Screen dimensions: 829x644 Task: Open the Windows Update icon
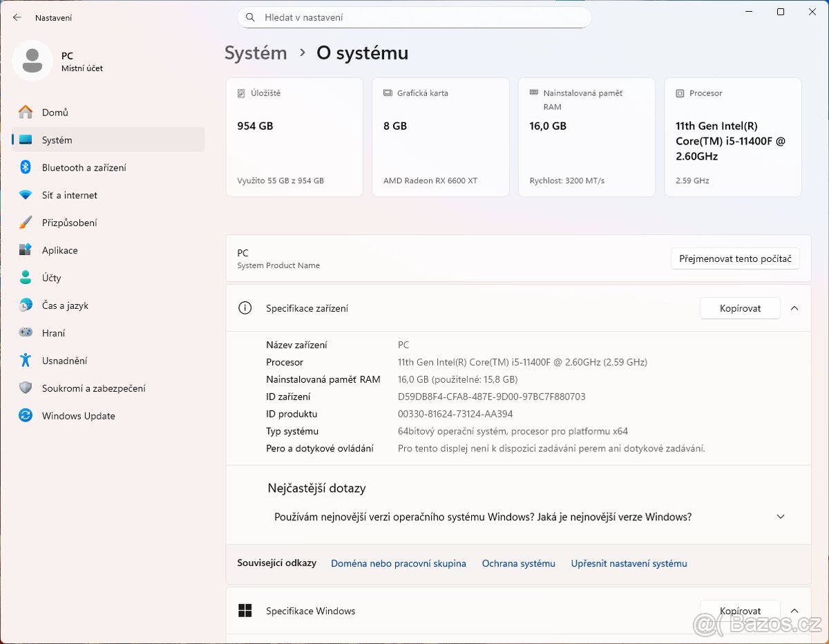point(26,415)
